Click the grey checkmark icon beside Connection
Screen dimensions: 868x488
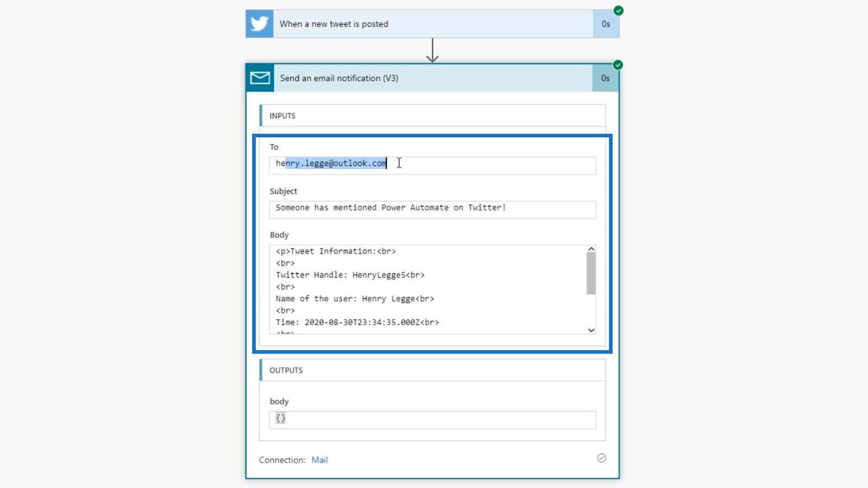(602, 458)
